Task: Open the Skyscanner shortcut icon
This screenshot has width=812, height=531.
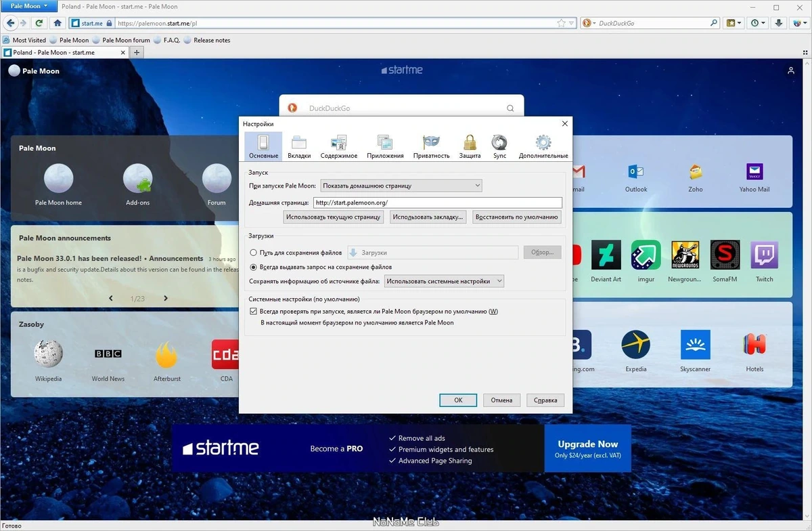Action: click(x=696, y=345)
